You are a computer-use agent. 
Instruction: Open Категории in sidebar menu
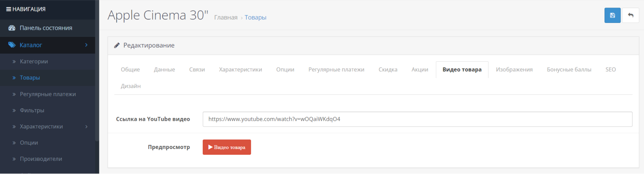coord(47,62)
